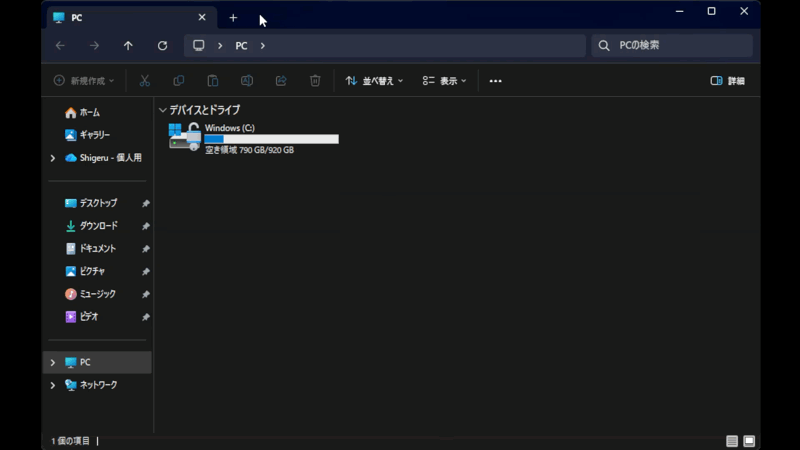The height and width of the screenshot is (450, 800).
Task: Click the Rename icon in toolbar
Action: (x=247, y=81)
